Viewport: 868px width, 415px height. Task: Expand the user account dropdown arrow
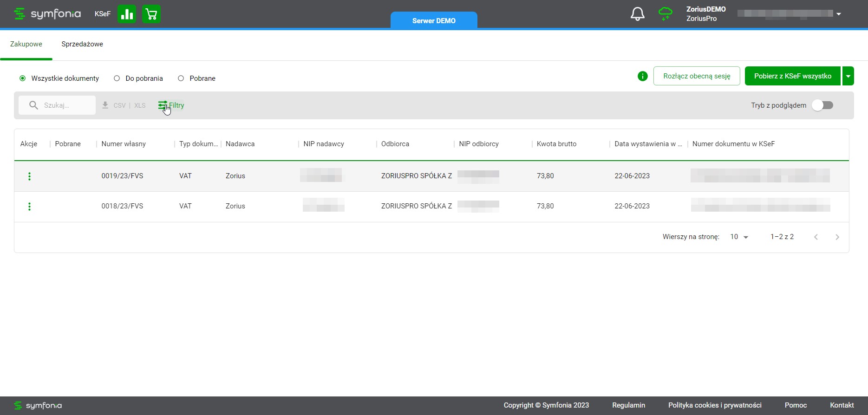click(839, 14)
